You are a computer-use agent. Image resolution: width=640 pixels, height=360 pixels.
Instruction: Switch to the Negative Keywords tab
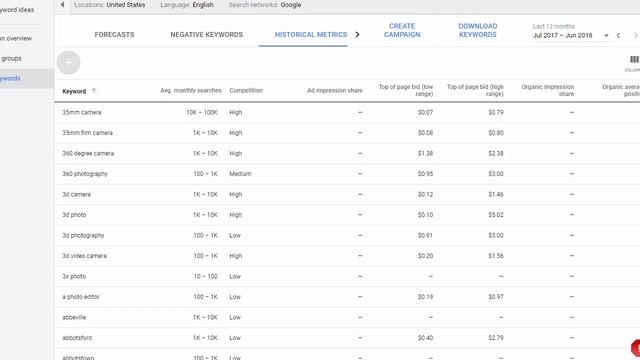tap(207, 35)
